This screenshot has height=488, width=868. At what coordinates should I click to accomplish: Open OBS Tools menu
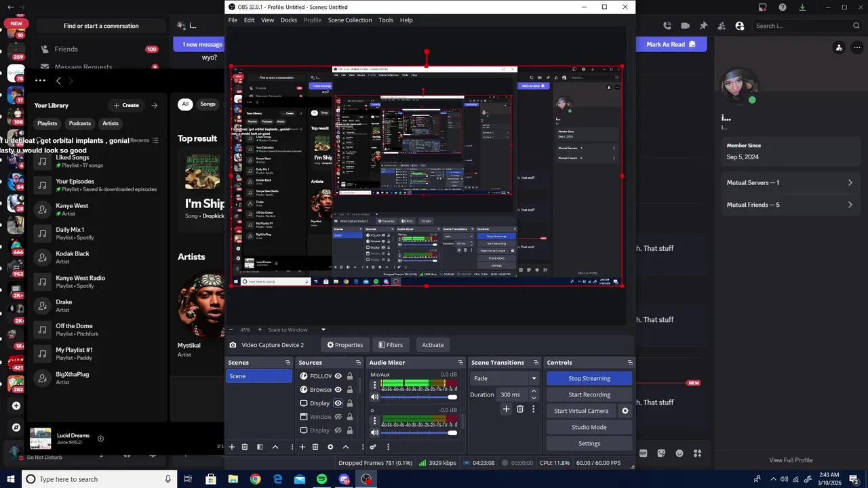[386, 20]
